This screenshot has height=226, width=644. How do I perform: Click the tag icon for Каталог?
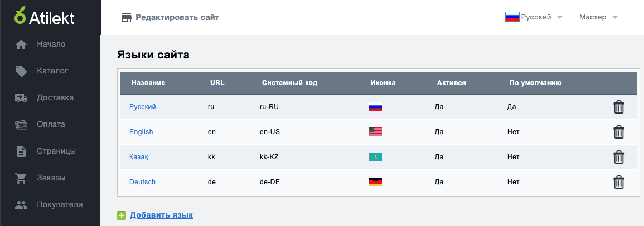[x=21, y=71]
